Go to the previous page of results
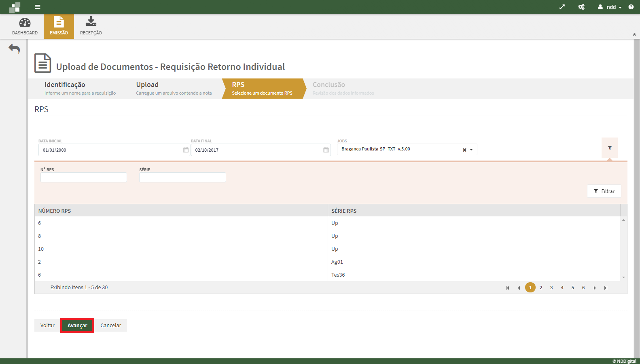This screenshot has height=364, width=640. 519,288
